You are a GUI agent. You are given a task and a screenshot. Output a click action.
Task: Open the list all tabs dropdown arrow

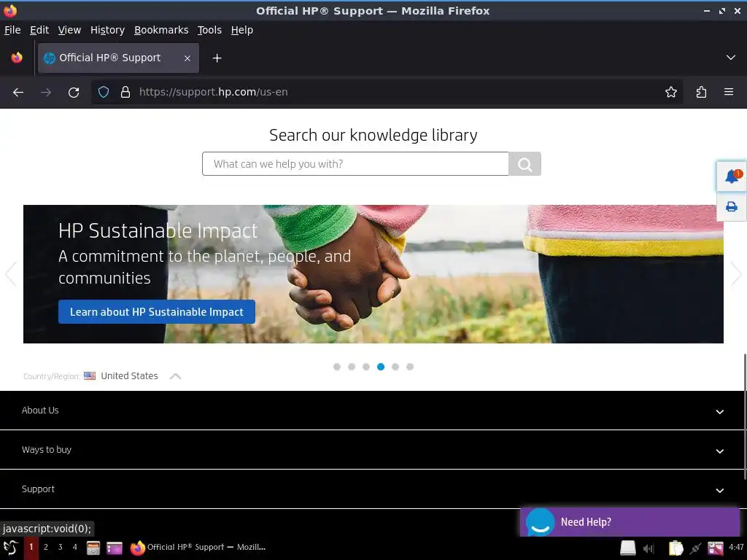pos(730,58)
